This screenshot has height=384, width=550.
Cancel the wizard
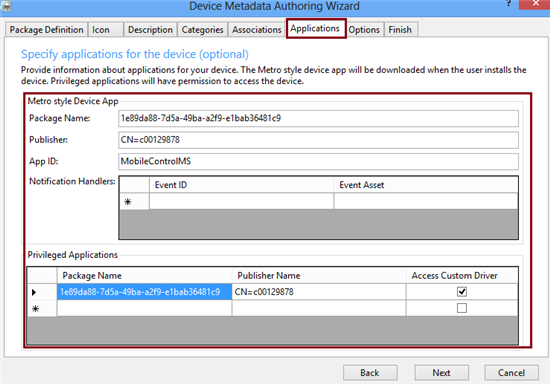[511, 372]
